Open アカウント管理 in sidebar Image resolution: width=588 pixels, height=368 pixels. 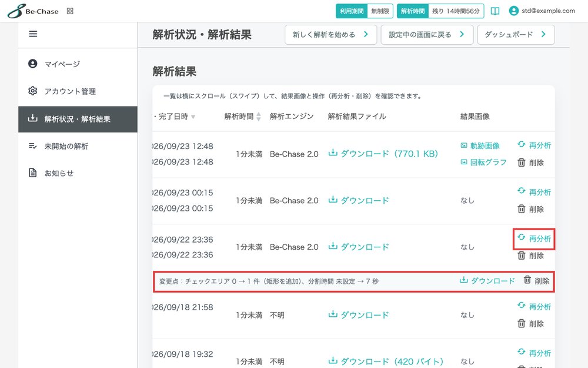[x=78, y=91]
